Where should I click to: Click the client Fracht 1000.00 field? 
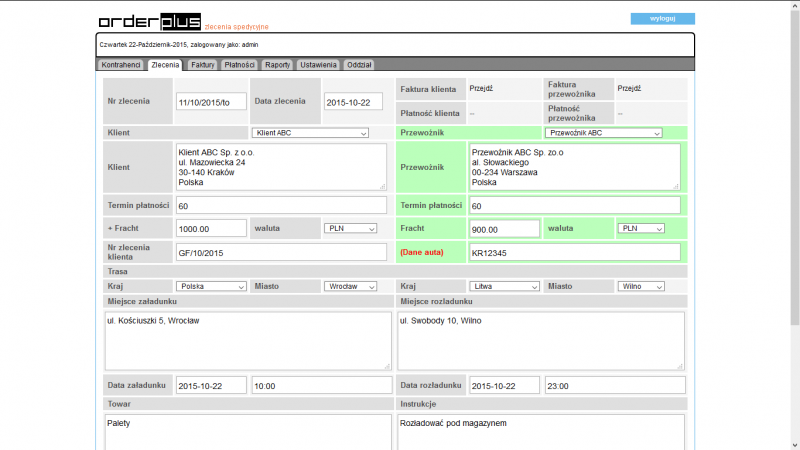pos(211,229)
